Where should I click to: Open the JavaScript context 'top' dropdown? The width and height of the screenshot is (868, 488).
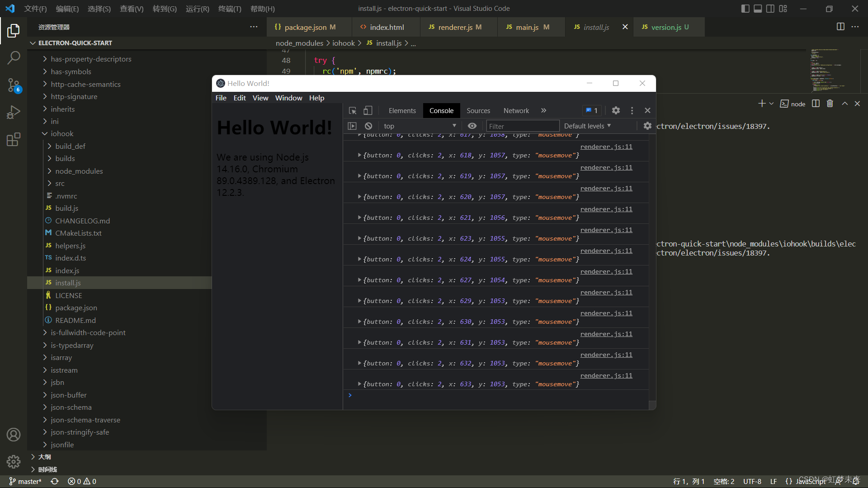point(420,126)
